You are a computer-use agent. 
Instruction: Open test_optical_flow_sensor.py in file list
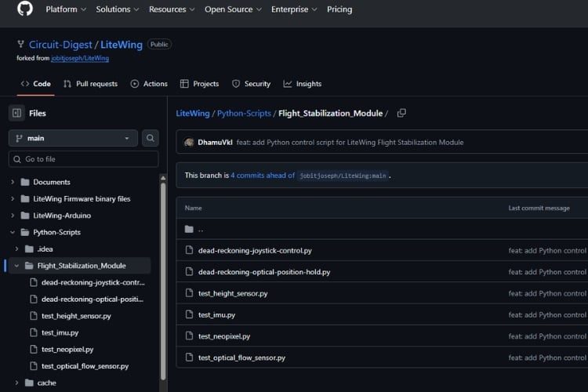pos(242,358)
